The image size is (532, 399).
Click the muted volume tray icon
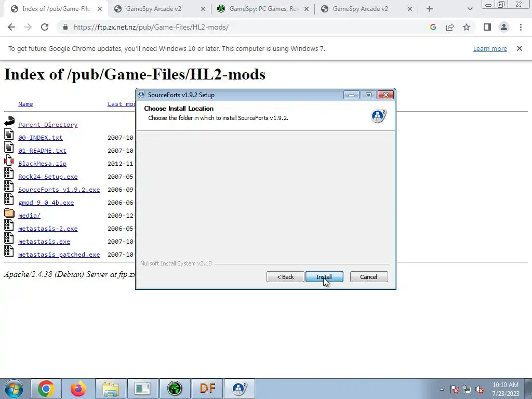(480, 390)
